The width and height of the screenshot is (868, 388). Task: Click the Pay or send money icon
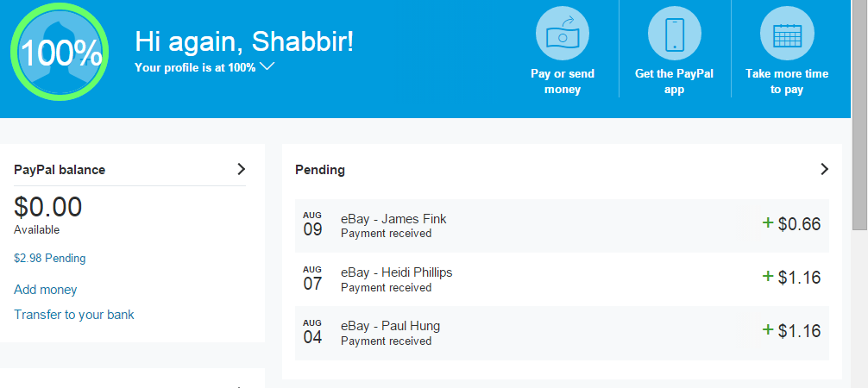pyautogui.click(x=562, y=34)
